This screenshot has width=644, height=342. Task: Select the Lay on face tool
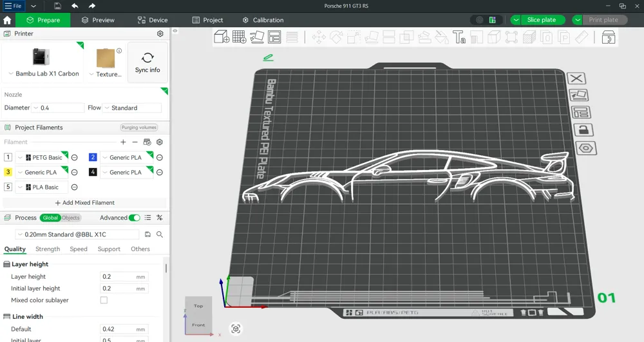pos(372,37)
